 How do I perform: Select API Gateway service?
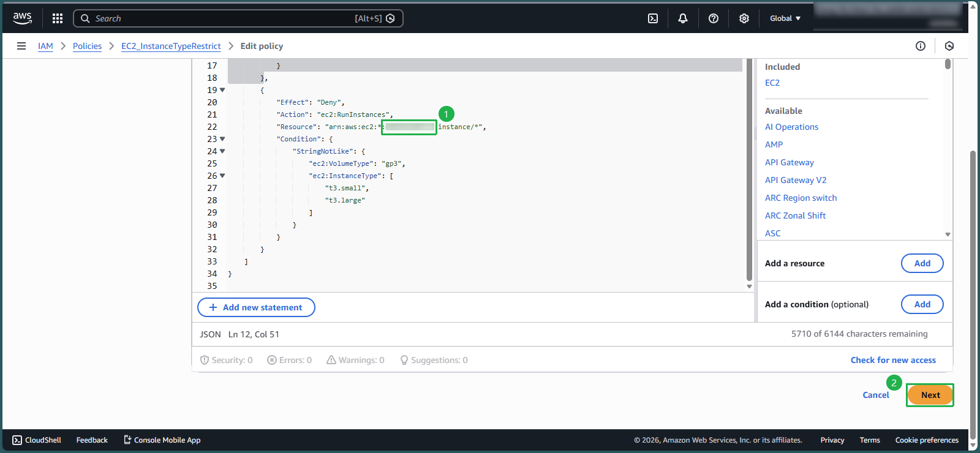pos(790,162)
